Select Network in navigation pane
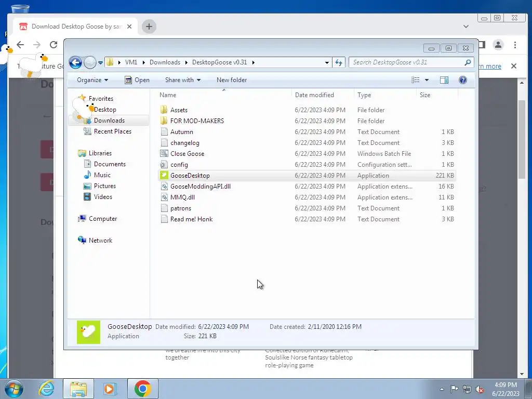532x399 pixels. tap(96, 240)
